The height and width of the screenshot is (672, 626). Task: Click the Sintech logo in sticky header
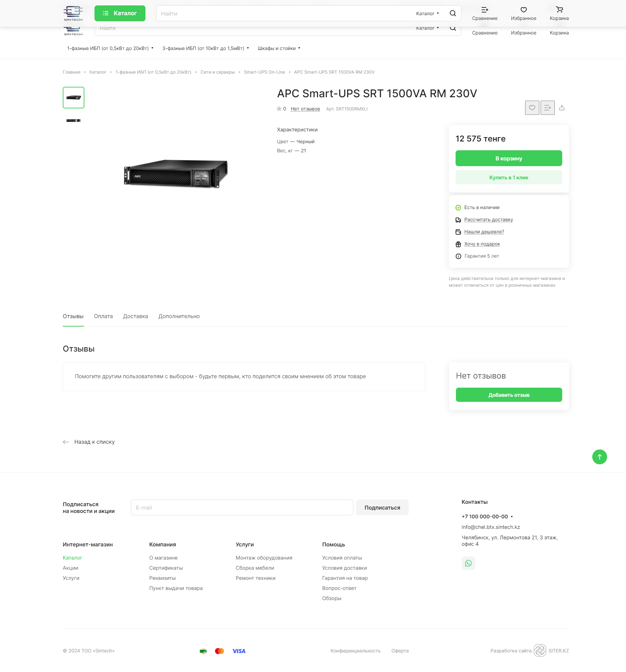point(73,13)
